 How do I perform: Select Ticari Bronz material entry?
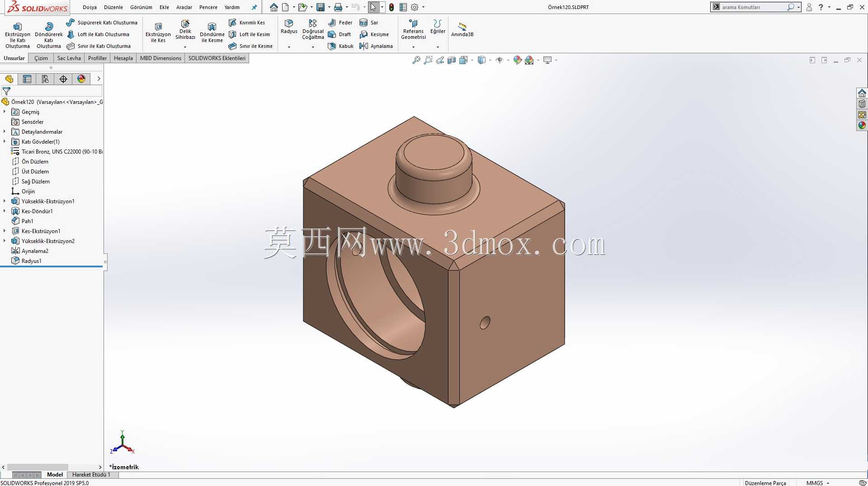(x=57, y=151)
